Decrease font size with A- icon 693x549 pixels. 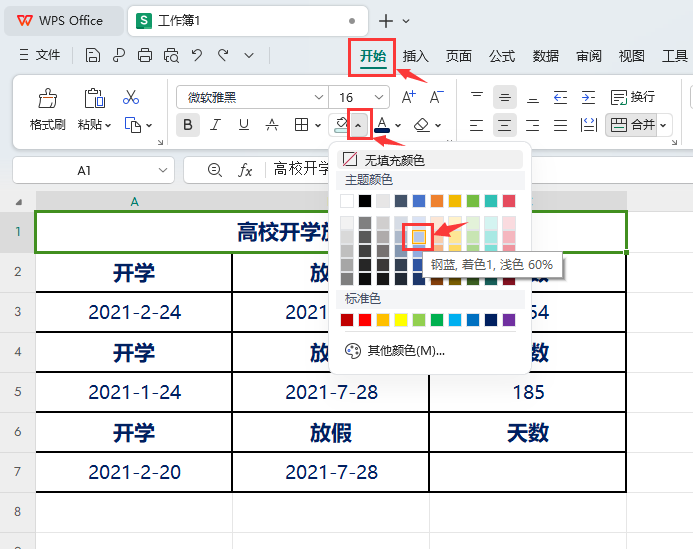click(437, 97)
